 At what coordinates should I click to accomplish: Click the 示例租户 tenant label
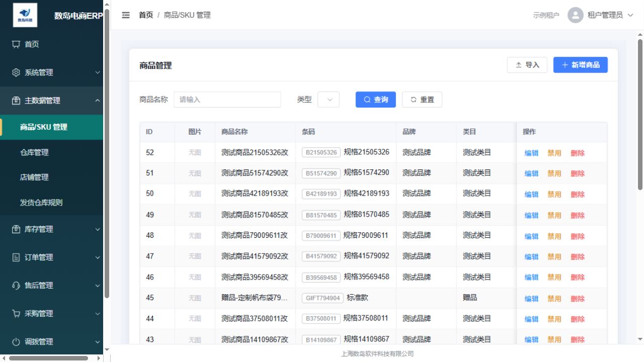pyautogui.click(x=546, y=15)
